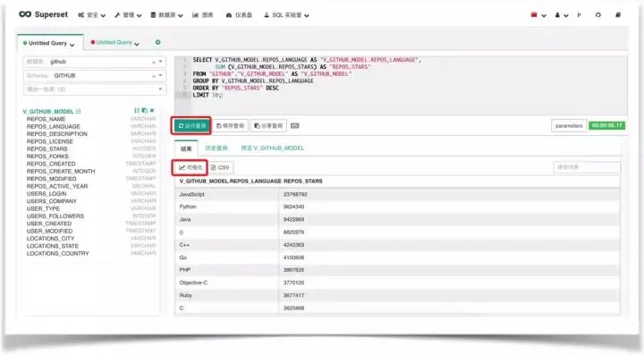Click the V_GITHUB_MODEL.REPOS_LANGUAGE column header
This screenshot has width=644, height=355.
tap(230, 181)
